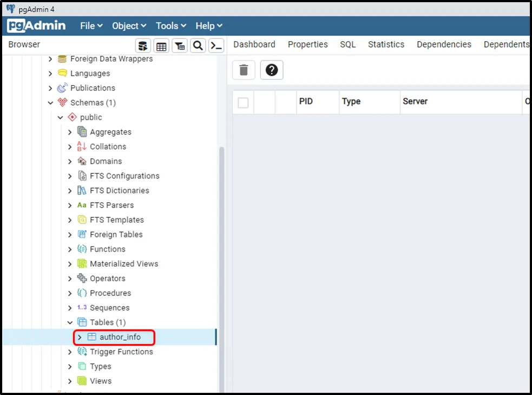Open the Statistics tab
532x395 pixels.
click(386, 44)
